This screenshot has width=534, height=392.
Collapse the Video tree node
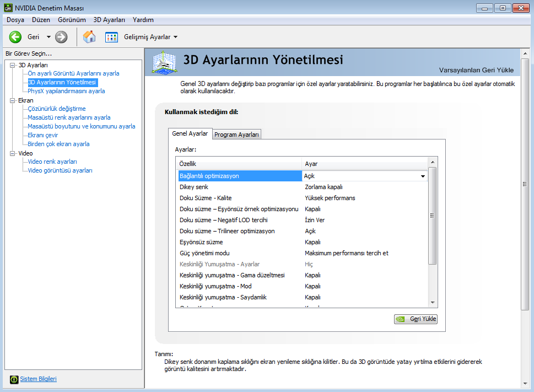pyautogui.click(x=13, y=153)
